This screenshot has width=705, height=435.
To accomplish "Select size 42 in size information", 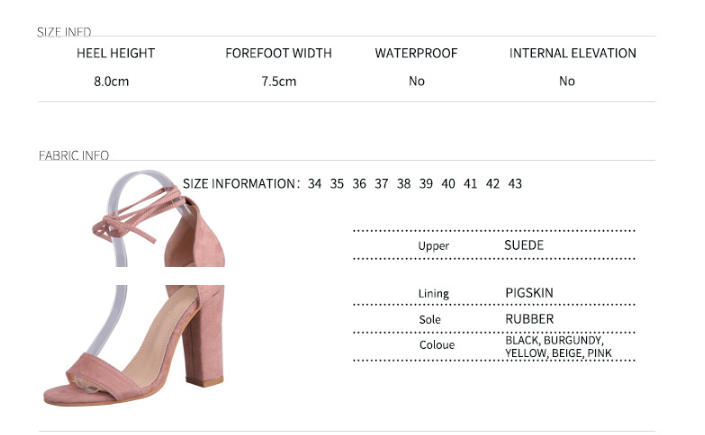I will pos(492,184).
